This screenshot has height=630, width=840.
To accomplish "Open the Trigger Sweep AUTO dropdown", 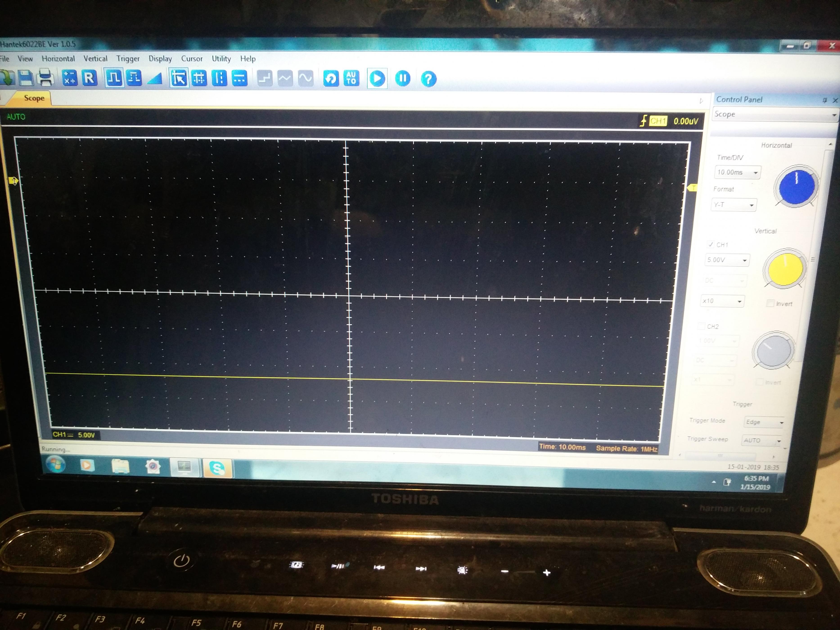I will 761,440.
